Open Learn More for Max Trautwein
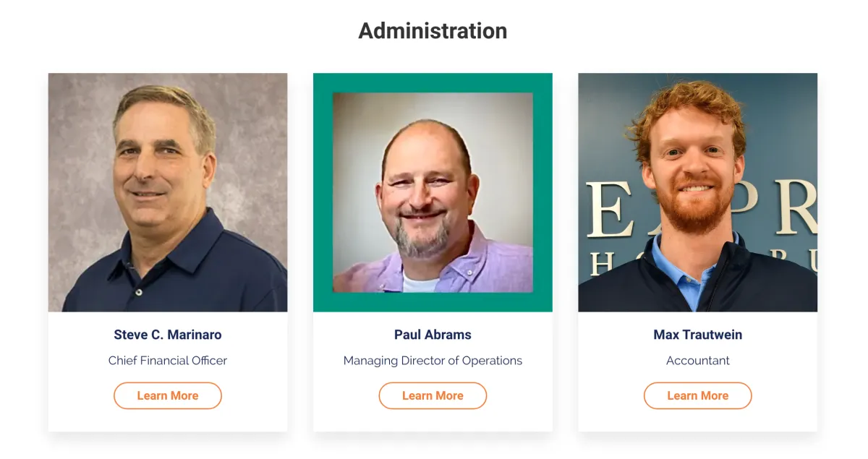The height and width of the screenshot is (459, 868). point(698,395)
